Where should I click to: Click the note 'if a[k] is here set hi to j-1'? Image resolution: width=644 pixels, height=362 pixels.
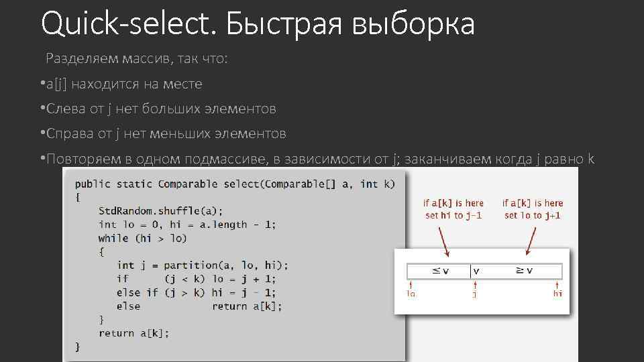tap(453, 209)
